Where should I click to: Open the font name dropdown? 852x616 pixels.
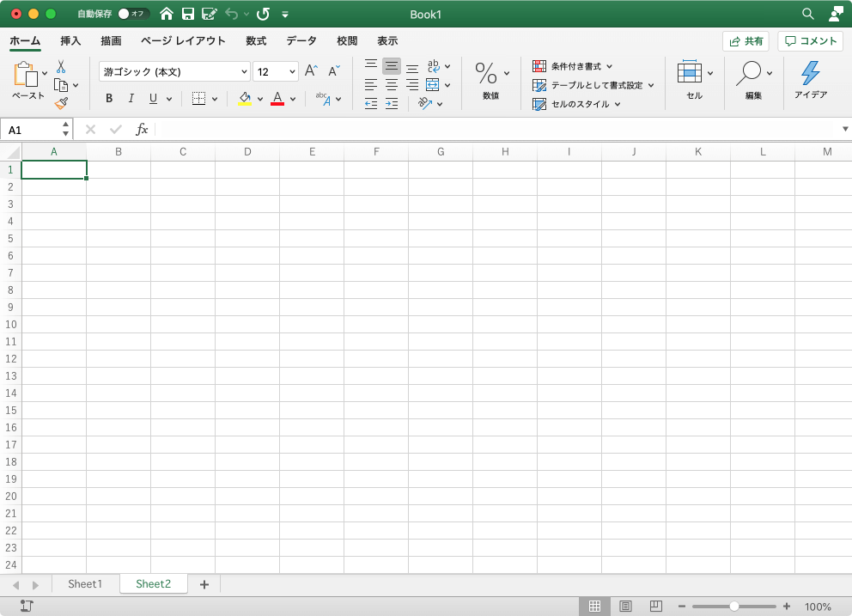pyautogui.click(x=244, y=72)
